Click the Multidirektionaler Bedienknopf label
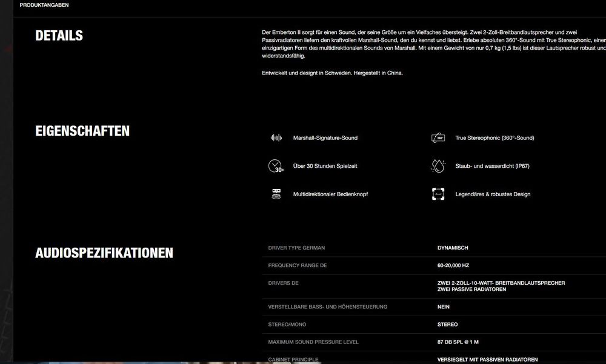Screen dimensions: 606x364 (330, 194)
